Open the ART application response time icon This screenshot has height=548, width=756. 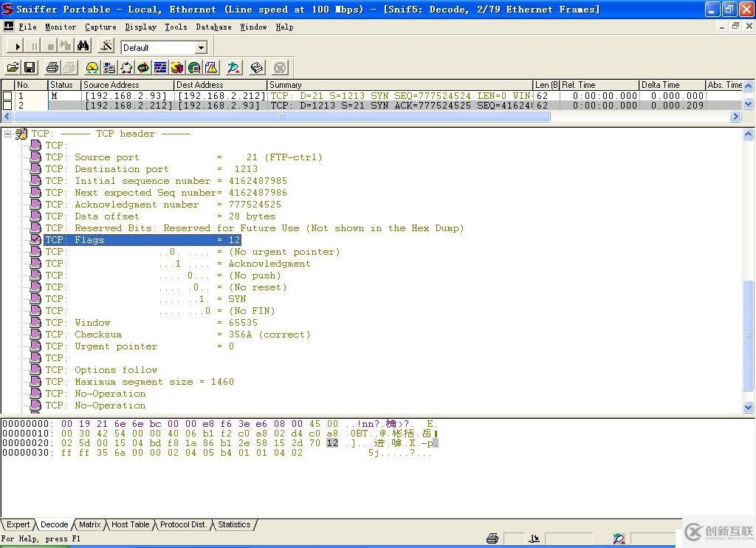tap(143, 67)
